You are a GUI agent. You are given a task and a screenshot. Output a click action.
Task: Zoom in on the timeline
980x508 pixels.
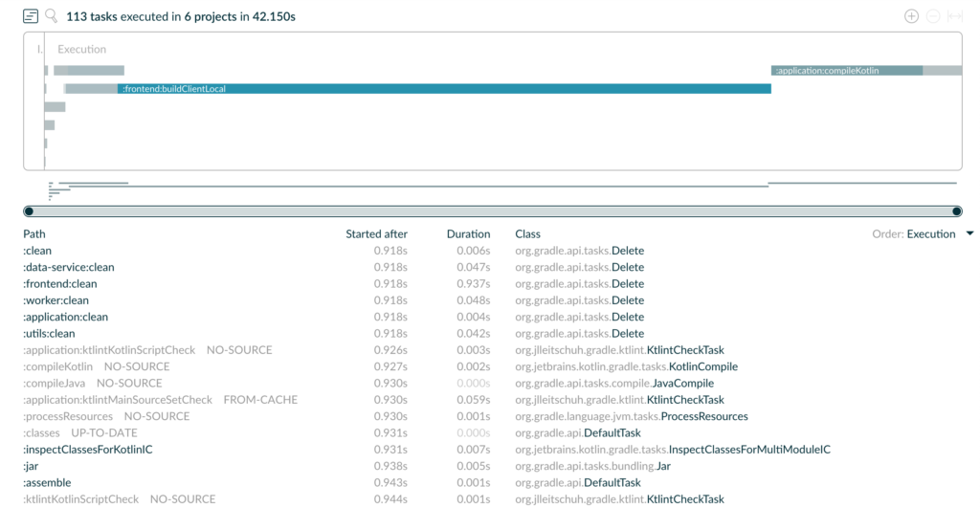click(911, 16)
